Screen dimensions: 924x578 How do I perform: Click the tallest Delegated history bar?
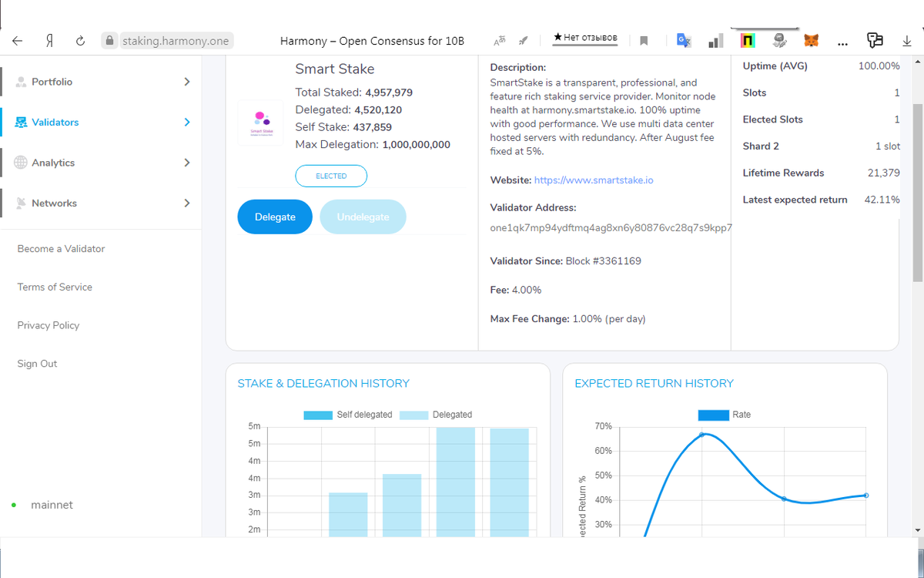coord(456,482)
